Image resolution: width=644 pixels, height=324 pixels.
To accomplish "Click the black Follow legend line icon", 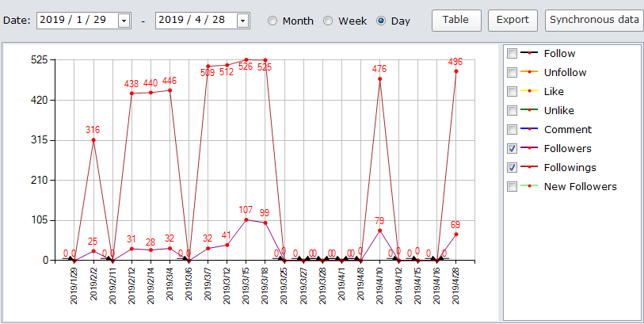I will pos(529,54).
